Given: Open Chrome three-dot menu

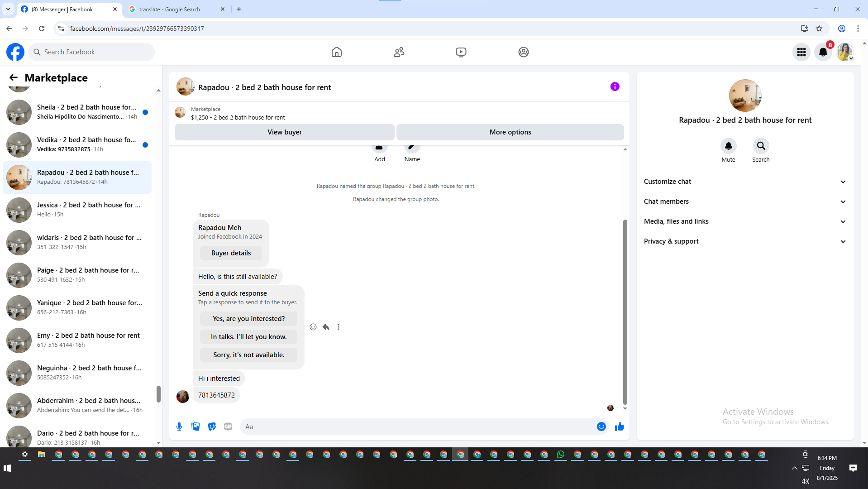Looking at the screenshot, I should [858, 29].
